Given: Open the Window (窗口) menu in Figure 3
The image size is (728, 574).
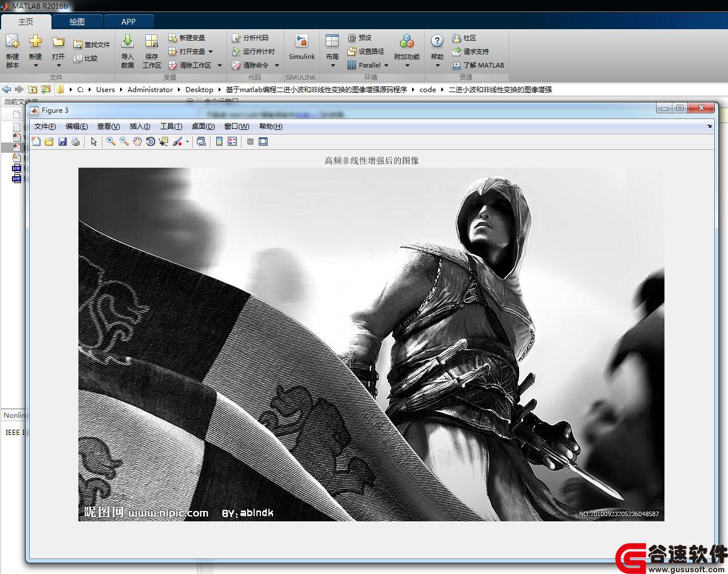Looking at the screenshot, I should coord(236,126).
